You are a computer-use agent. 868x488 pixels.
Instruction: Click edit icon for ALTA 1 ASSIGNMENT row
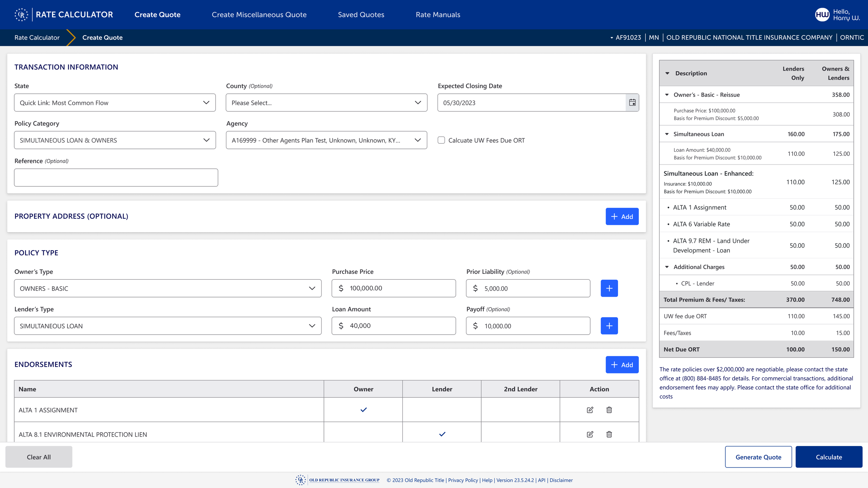[x=590, y=410]
